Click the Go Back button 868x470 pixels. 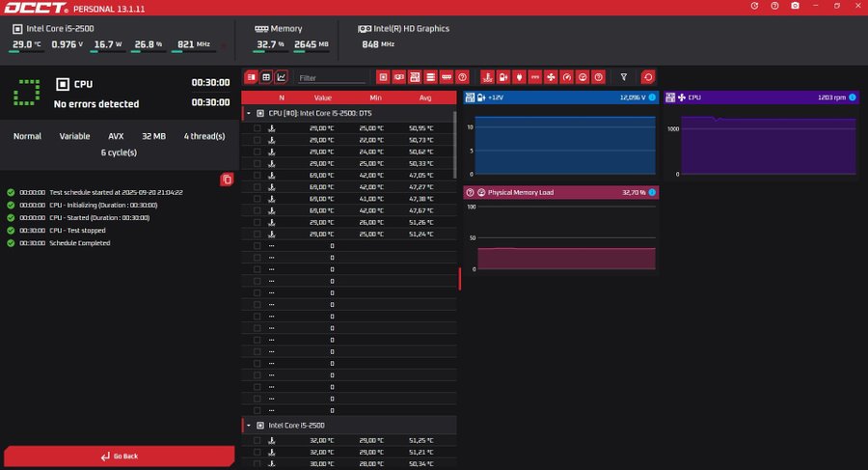pyautogui.click(x=119, y=456)
